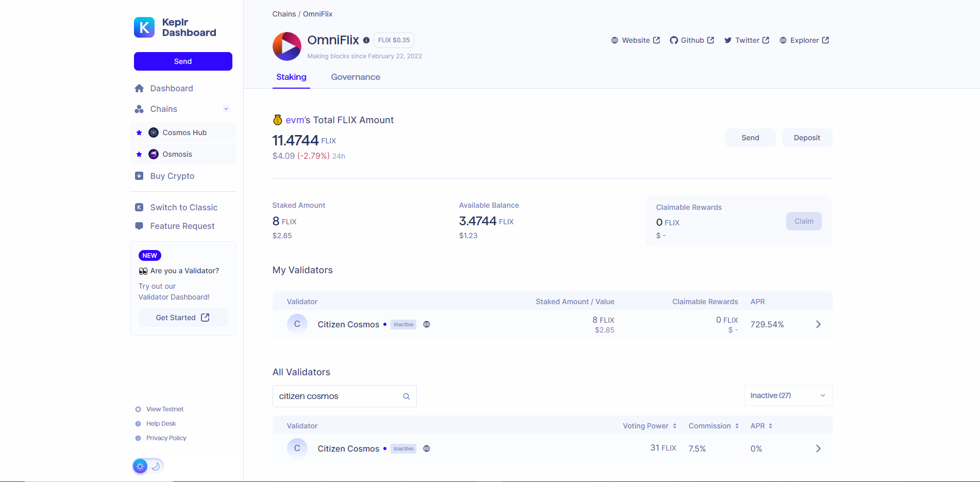This screenshot has height=482, width=980.
Task: Click the Switch to Classic K icon
Action: [x=139, y=207]
